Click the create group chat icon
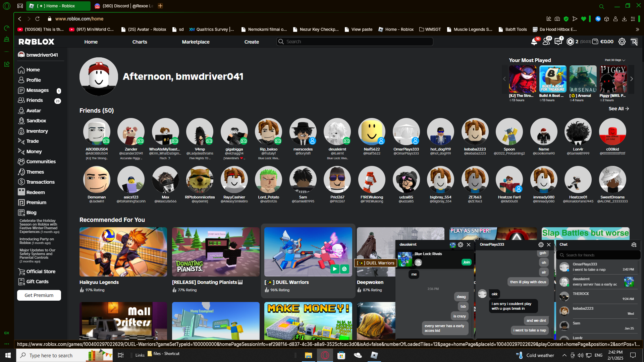Viewport: 644px width, 362px height. [634, 245]
